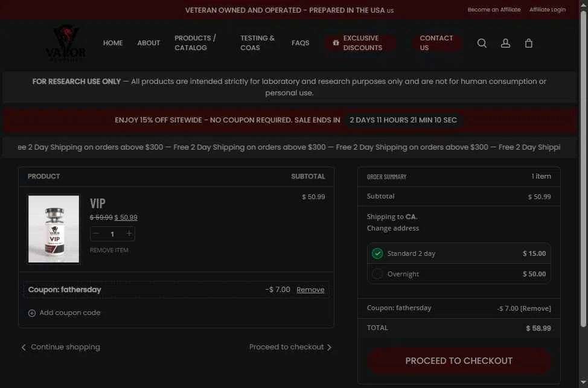Screen dimensions: 588x388
Task: Open the Contact Us page
Action: tap(436, 43)
